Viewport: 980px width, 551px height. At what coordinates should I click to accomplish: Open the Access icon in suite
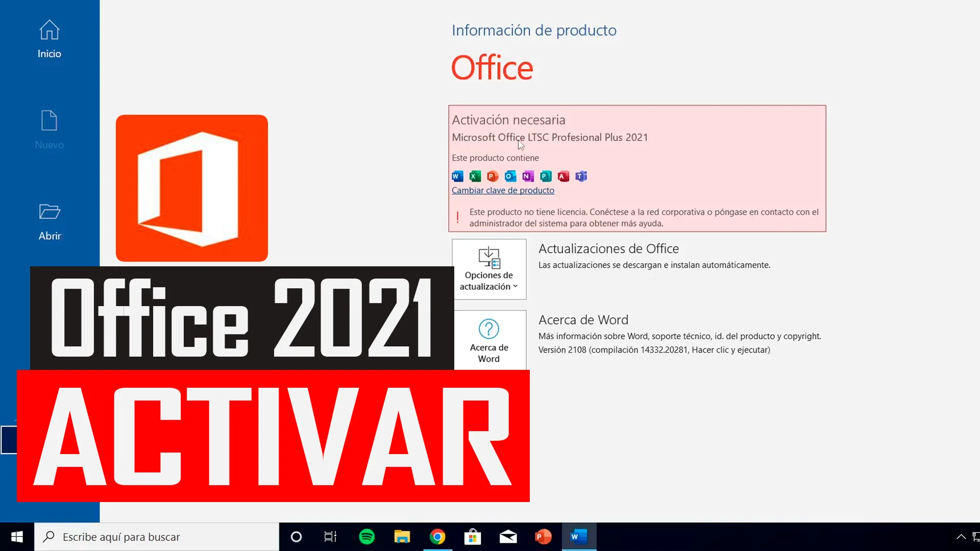coord(563,176)
